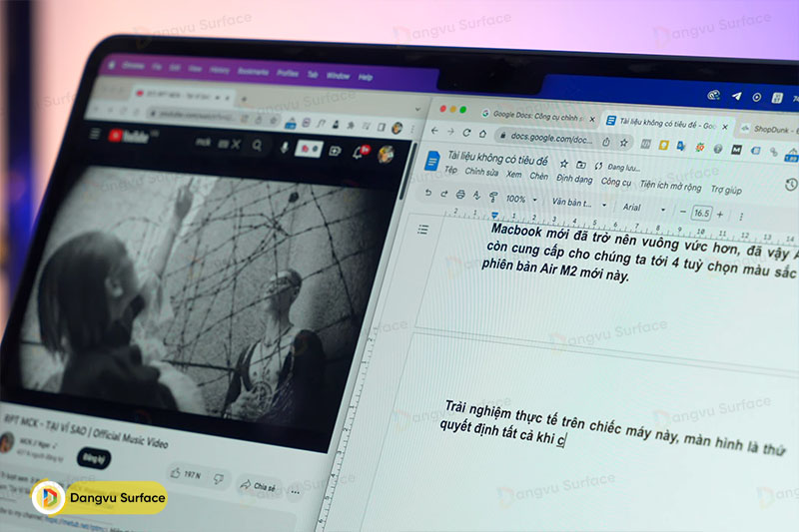Open the Bookmarks menu in macOS menu bar

(253, 71)
